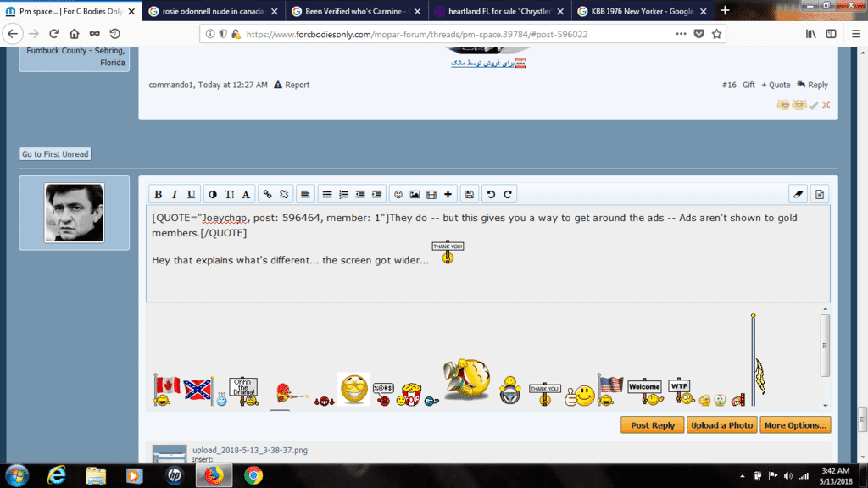Bookmark page with the star icon
Viewport: 868px width, 488px height.
tap(717, 34)
